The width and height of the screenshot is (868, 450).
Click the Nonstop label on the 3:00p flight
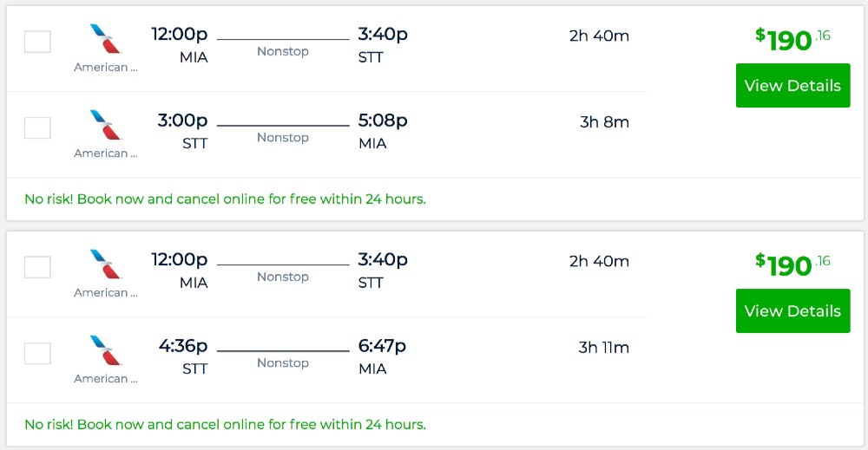[x=283, y=138]
